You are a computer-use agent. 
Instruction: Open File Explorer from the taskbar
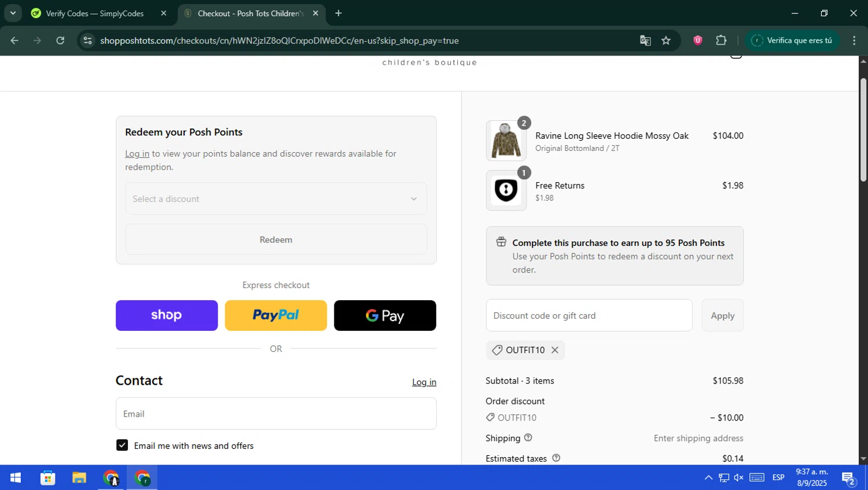coord(79,478)
